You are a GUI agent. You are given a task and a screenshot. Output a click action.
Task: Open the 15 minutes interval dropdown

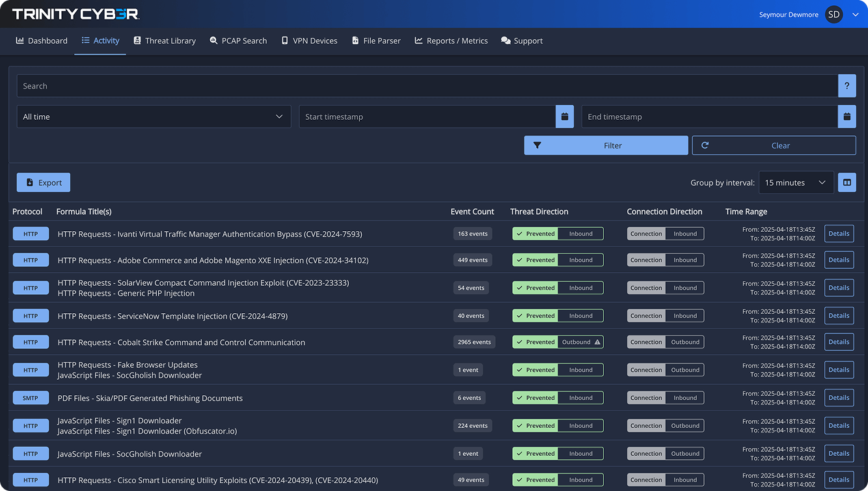[796, 182]
